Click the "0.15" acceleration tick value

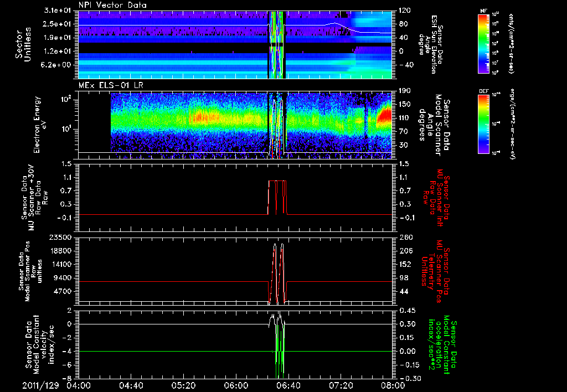click(x=406, y=338)
